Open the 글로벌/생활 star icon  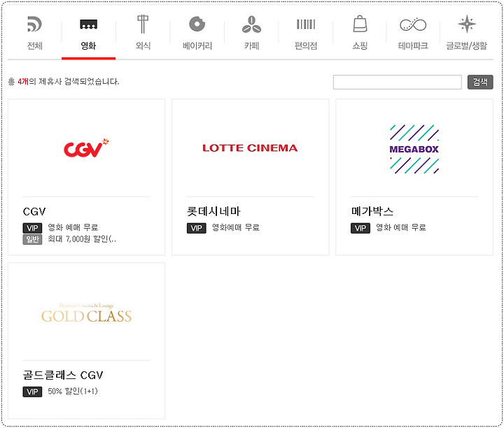[x=467, y=24]
